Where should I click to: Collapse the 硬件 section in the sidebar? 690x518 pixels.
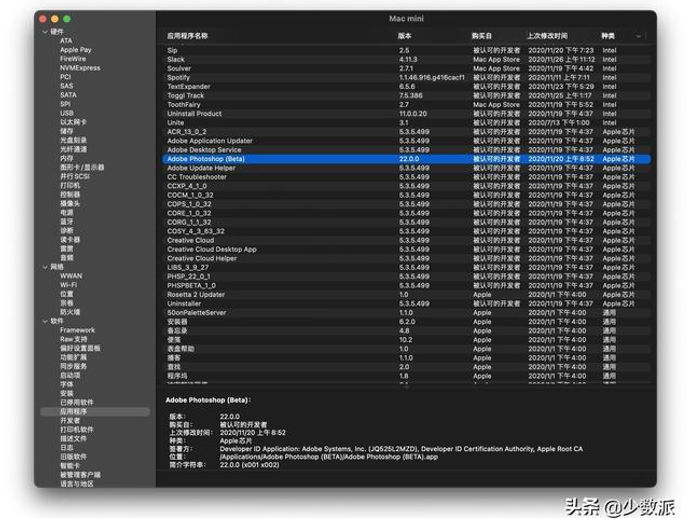coord(45,32)
